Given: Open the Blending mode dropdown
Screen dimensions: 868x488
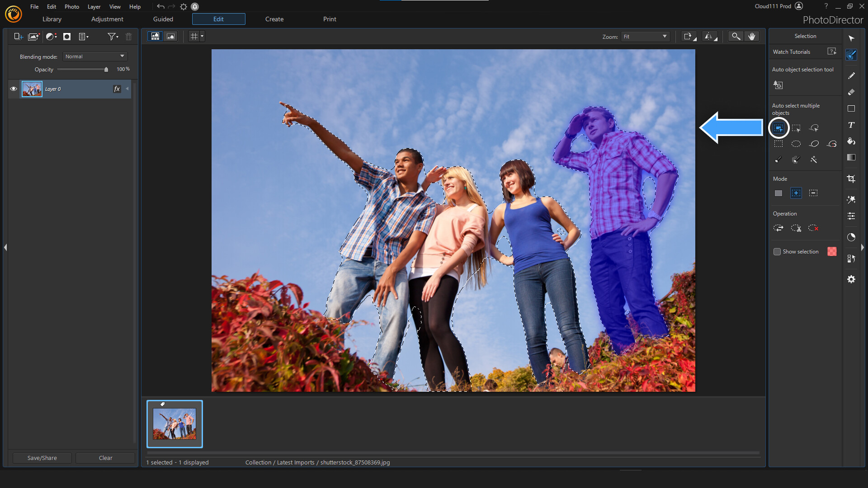Looking at the screenshot, I should coord(94,56).
